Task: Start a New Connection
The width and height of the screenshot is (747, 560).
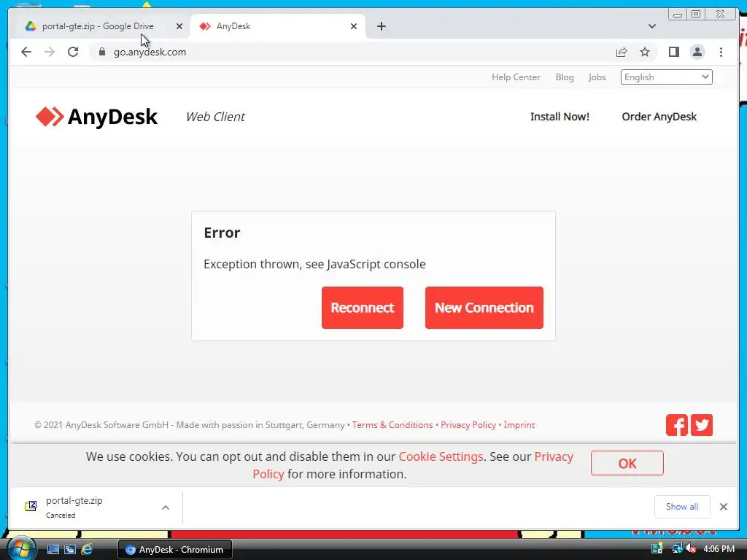Action: click(x=484, y=308)
